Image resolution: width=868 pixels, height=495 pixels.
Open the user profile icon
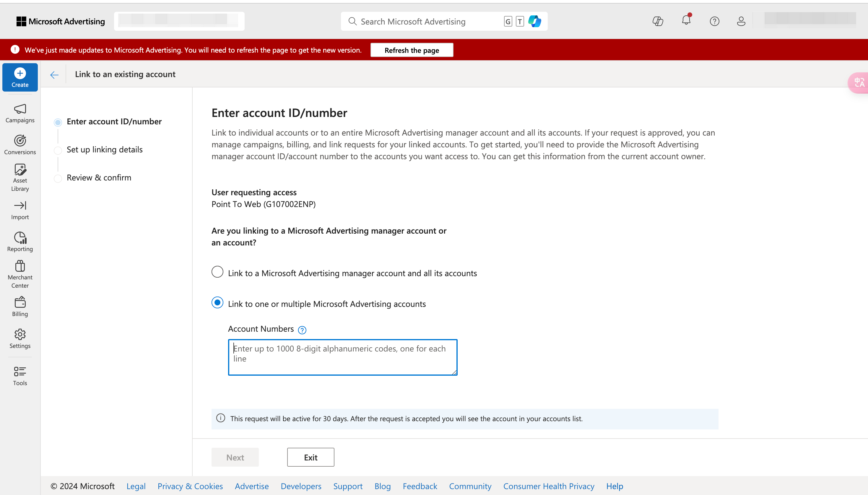point(741,22)
